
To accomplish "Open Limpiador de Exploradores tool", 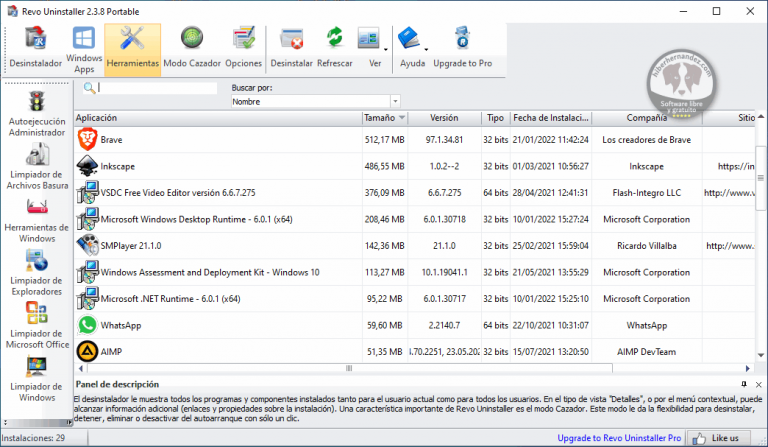I will pos(37,273).
